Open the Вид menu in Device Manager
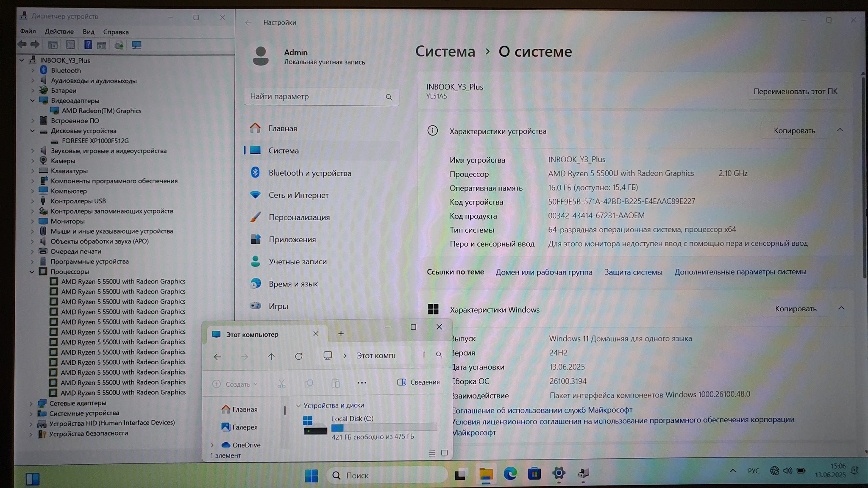Viewport: 868px width, 488px height. 88,32
